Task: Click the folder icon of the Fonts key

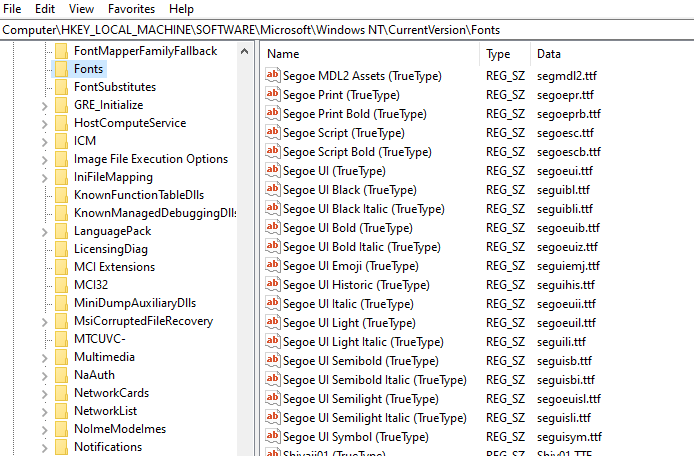Action: [62, 69]
